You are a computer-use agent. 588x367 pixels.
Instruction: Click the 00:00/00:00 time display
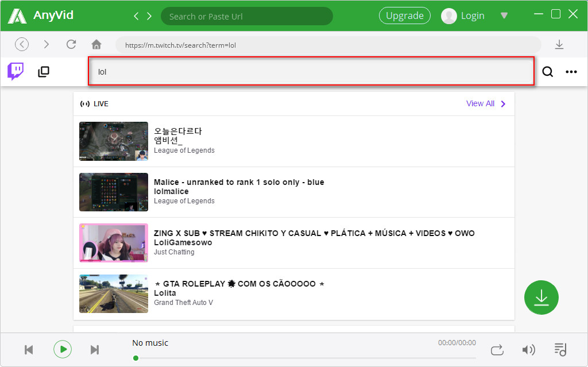point(457,343)
